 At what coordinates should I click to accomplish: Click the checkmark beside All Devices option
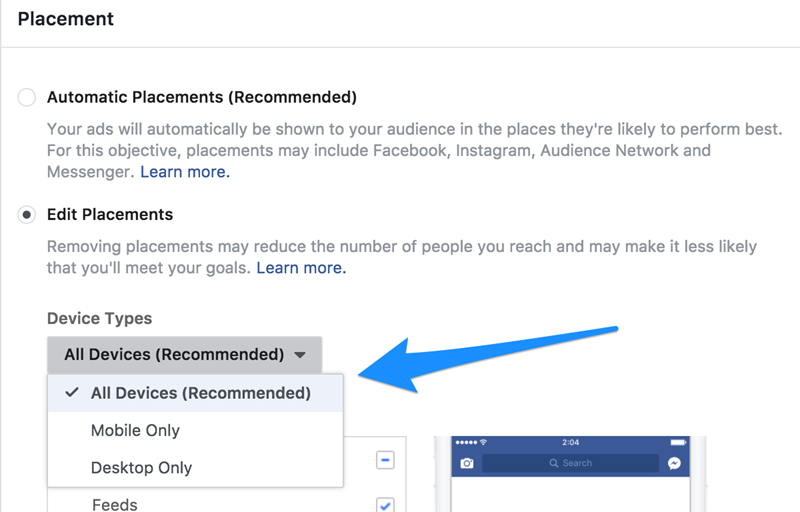click(72, 393)
